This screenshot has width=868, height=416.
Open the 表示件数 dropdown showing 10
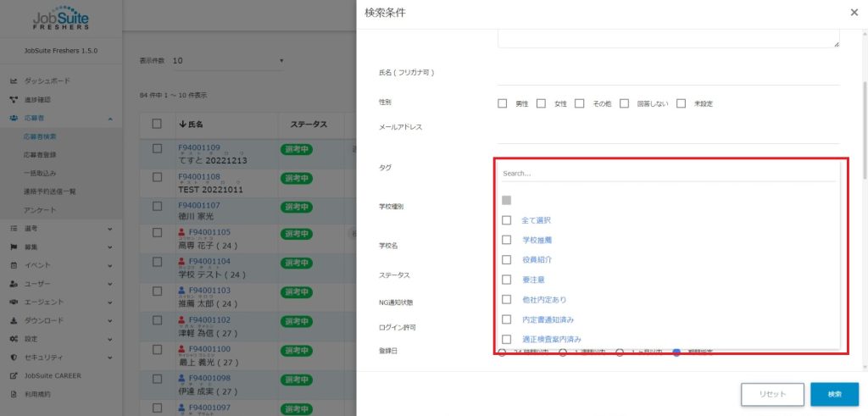(227, 61)
